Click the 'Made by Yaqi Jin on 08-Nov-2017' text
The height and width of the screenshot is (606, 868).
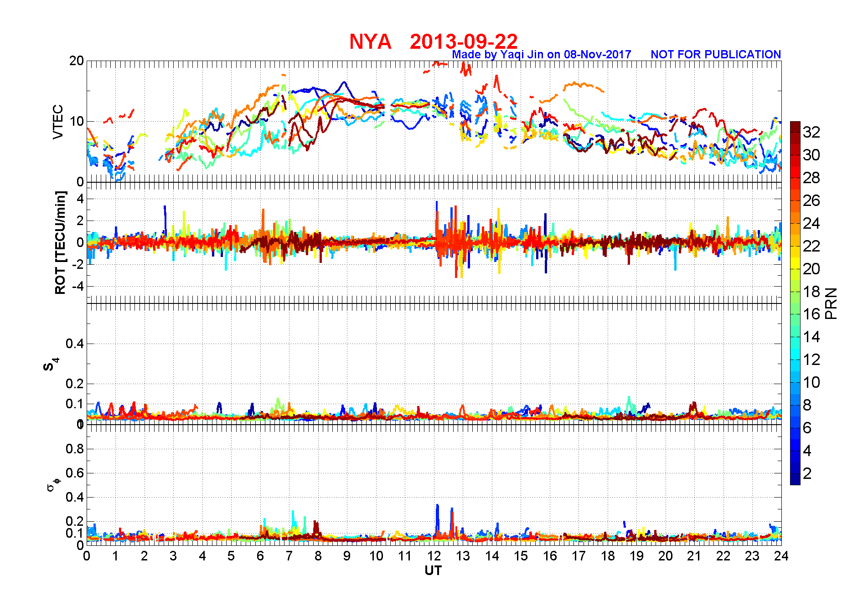[542, 55]
